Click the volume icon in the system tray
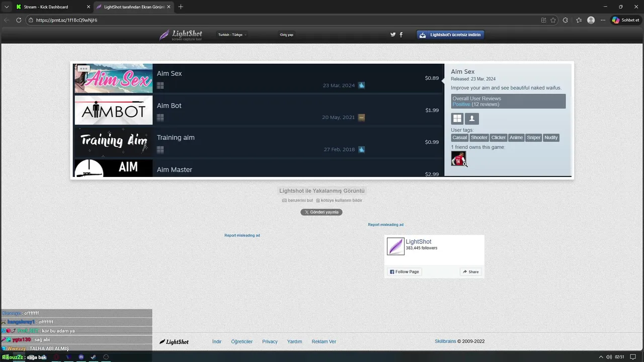Image resolution: width=644 pixels, height=362 pixels. (x=609, y=357)
